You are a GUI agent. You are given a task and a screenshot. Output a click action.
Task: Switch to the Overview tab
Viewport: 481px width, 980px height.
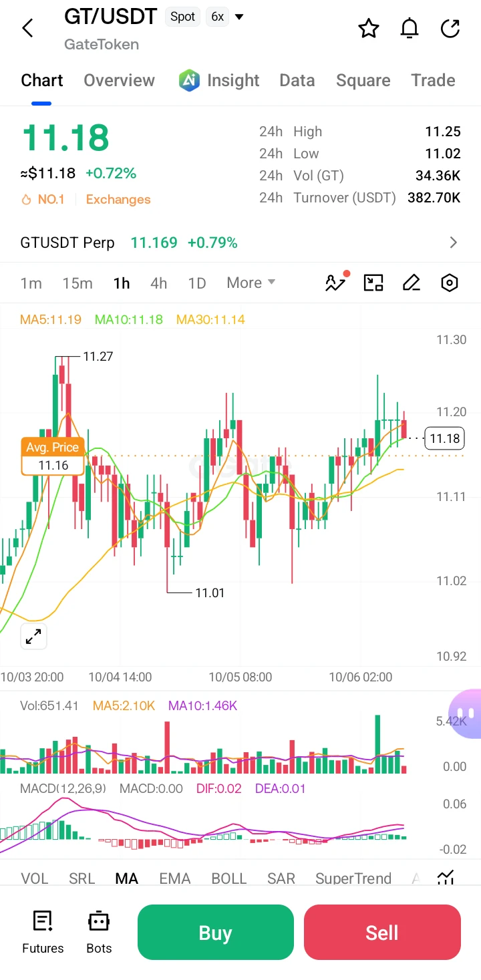click(119, 80)
